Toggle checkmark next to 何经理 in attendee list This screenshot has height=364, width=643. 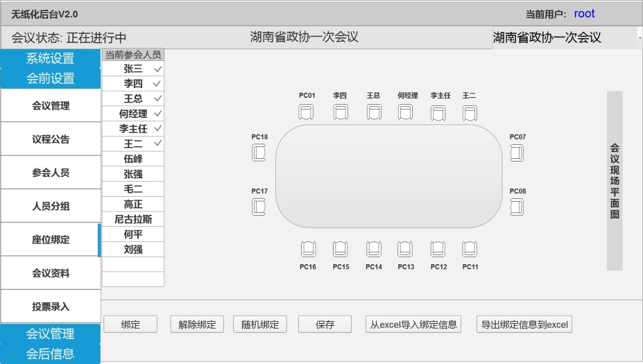point(157,113)
